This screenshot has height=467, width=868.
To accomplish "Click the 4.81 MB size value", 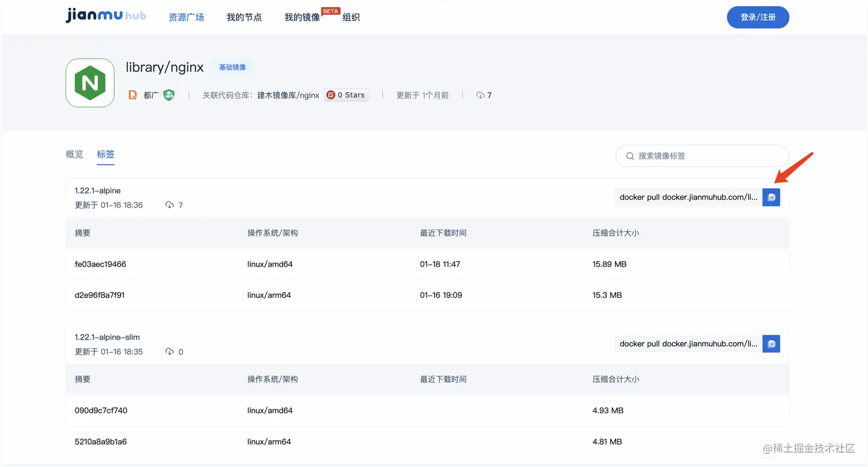I will (607, 442).
